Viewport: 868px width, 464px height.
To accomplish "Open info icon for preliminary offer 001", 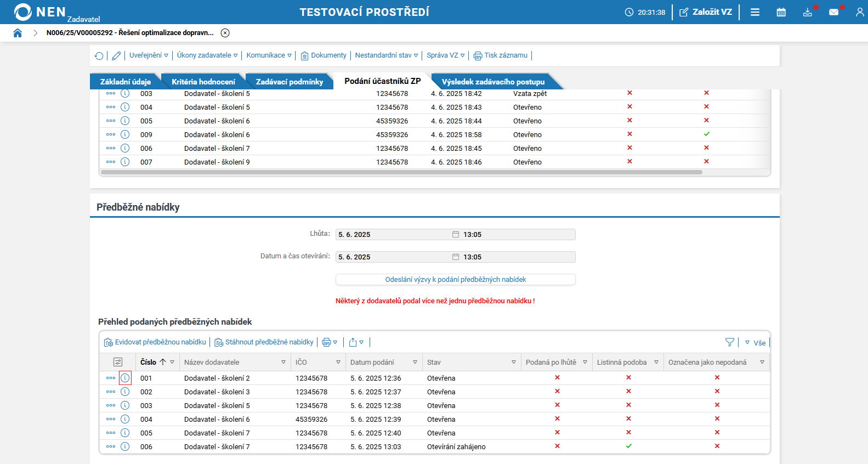I will click(125, 378).
